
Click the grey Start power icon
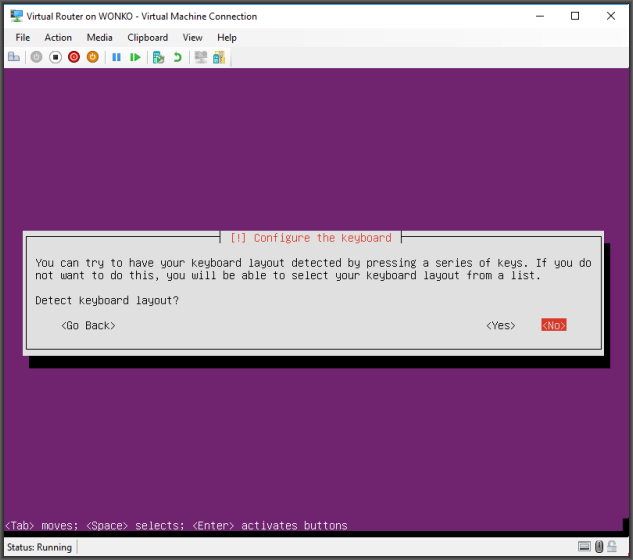click(x=36, y=57)
